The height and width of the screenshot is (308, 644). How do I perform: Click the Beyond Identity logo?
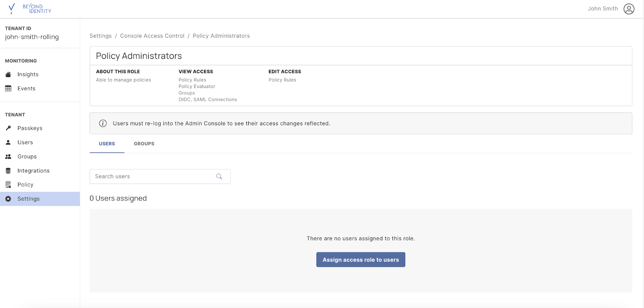(x=30, y=8)
